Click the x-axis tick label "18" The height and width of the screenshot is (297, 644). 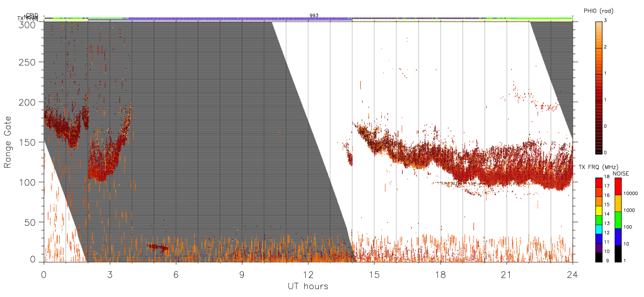(441, 274)
